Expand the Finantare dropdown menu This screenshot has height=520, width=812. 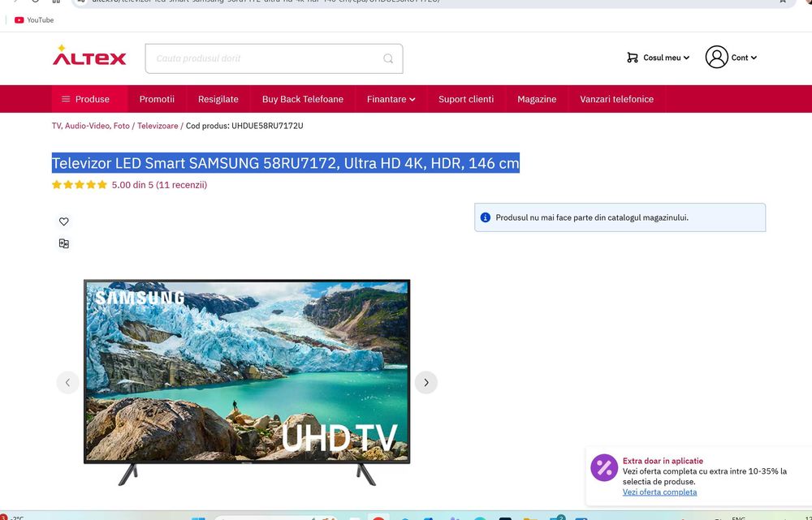[391, 99]
